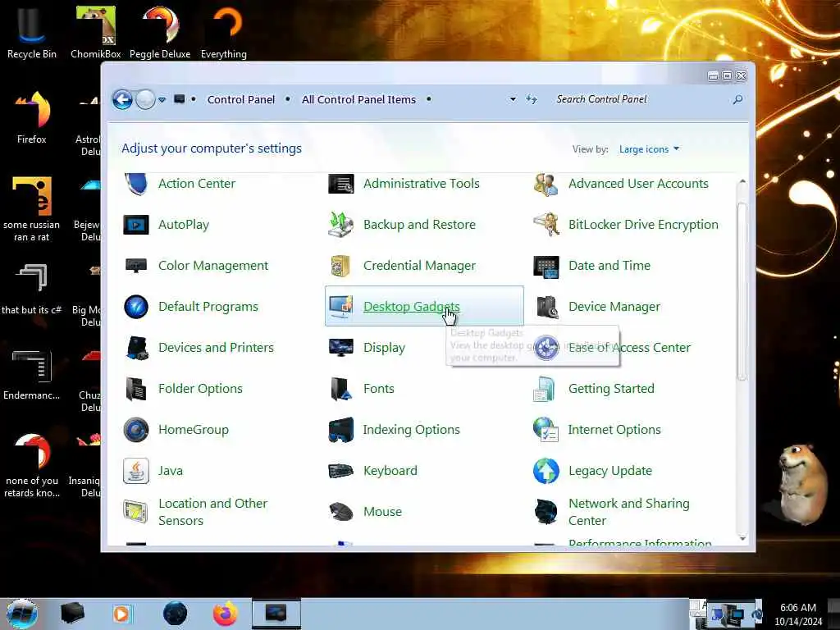Select the Firefox desktop shortcut

pos(32,117)
